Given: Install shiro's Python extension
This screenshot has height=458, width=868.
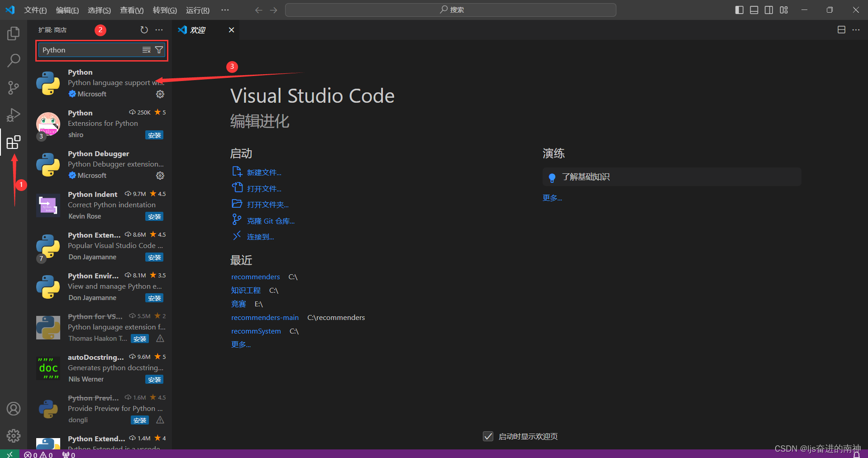Looking at the screenshot, I should click(154, 135).
